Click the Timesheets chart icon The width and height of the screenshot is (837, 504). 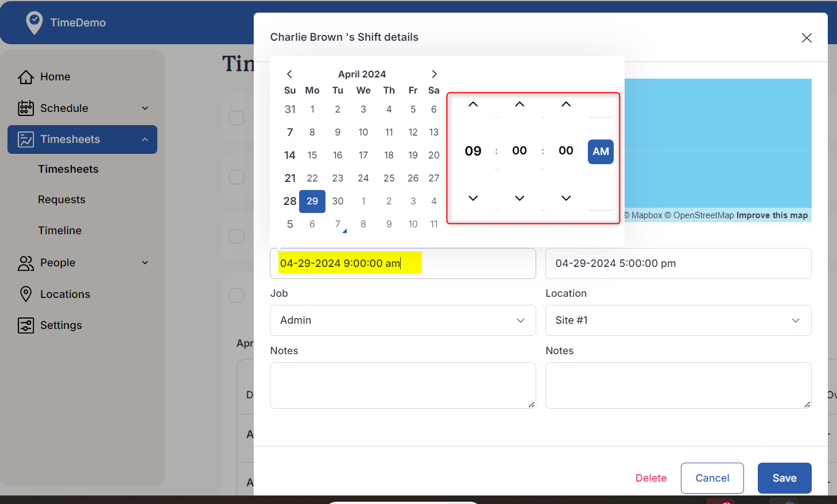pos(26,139)
